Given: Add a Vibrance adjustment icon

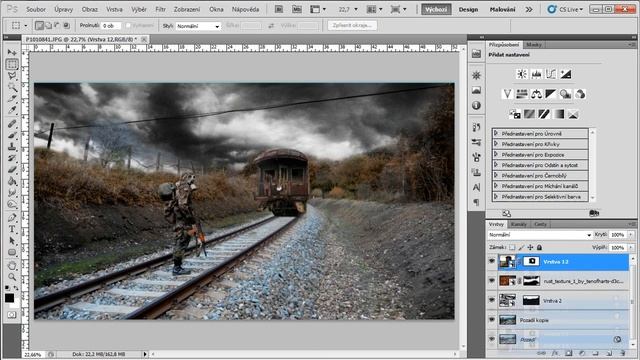Looking at the screenshot, I should point(507,94).
